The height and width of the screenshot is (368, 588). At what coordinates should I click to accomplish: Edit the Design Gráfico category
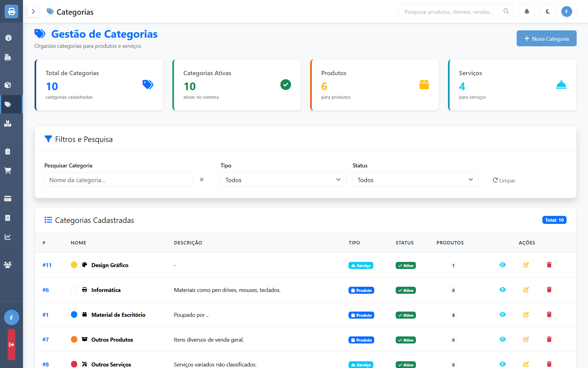tap(526, 265)
